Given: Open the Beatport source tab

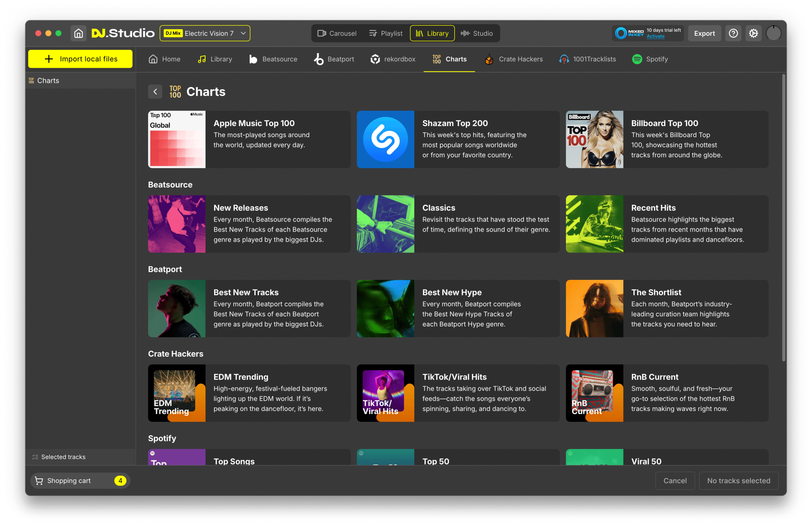Looking at the screenshot, I should (334, 59).
